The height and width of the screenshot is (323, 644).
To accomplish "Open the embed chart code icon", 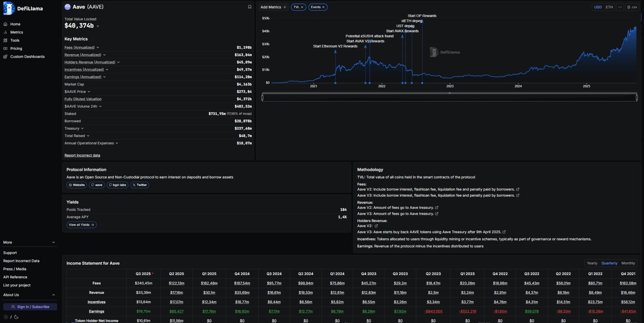I will pos(620,7).
